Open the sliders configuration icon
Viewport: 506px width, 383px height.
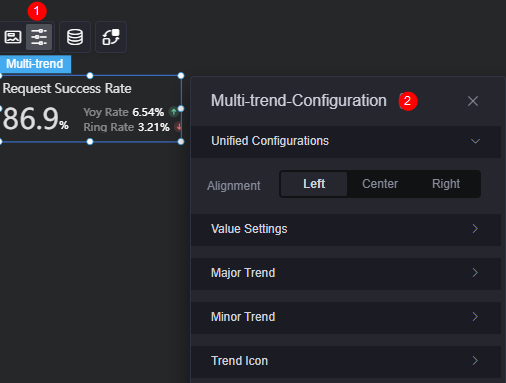(39, 37)
